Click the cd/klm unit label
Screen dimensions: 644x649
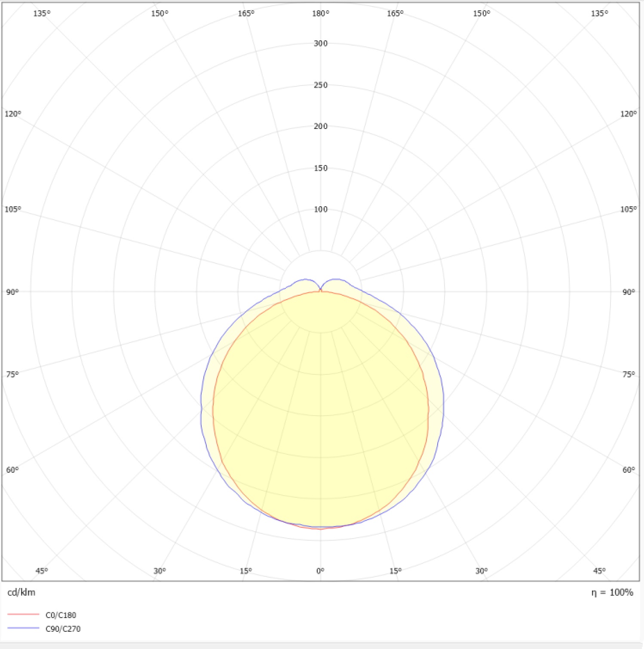(x=21, y=592)
